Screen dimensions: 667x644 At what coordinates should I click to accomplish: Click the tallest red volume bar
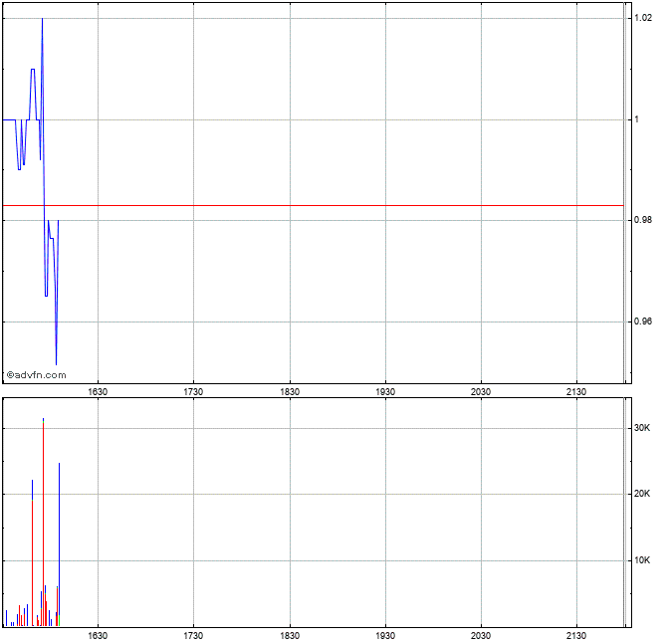tap(43, 524)
